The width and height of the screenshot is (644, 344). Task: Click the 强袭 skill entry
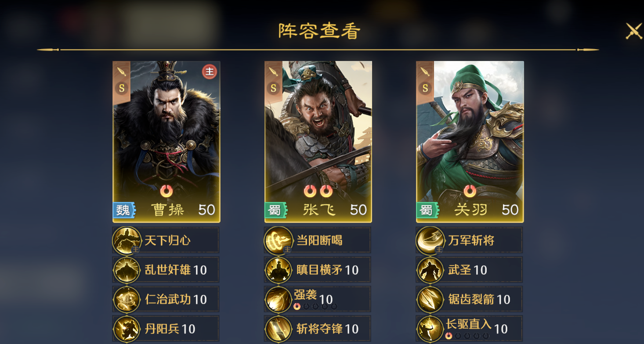tap(317, 299)
